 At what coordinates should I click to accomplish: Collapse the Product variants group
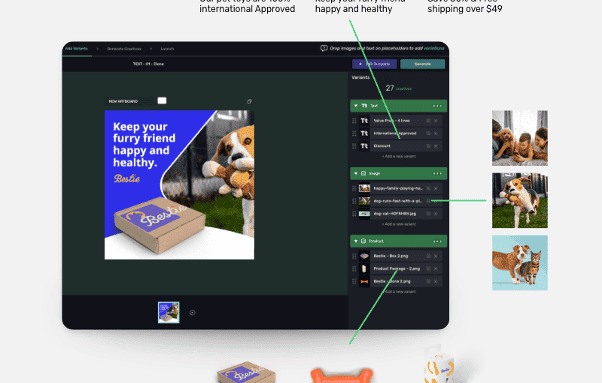[356, 241]
